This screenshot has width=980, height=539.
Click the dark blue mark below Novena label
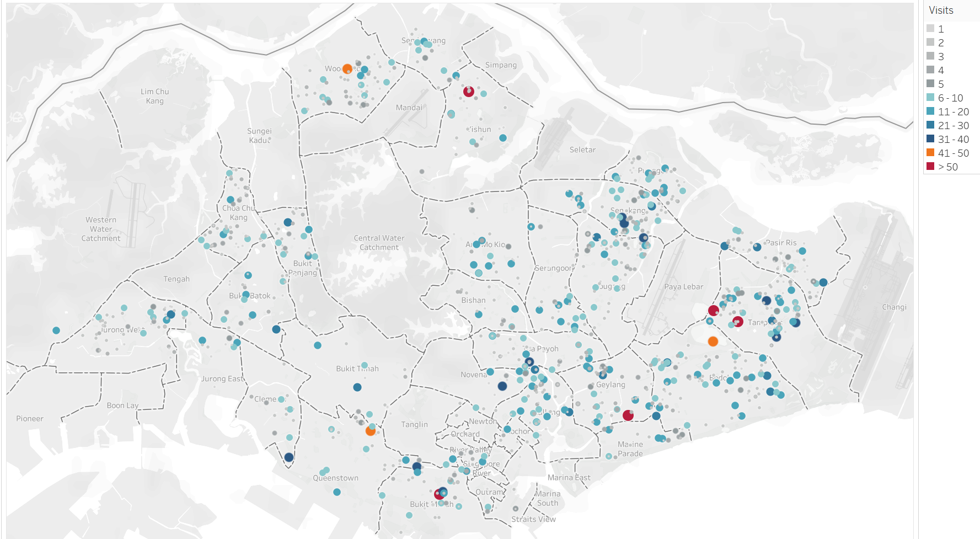502,386
